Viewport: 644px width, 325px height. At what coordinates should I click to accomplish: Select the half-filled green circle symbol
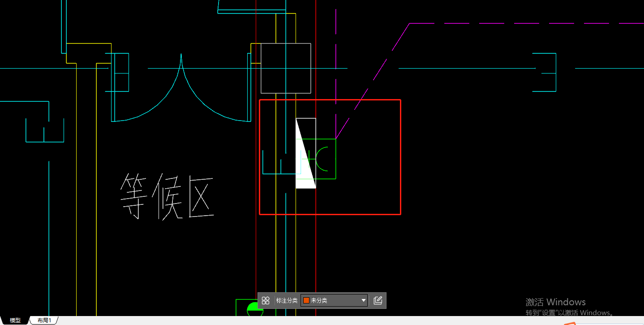(255, 308)
